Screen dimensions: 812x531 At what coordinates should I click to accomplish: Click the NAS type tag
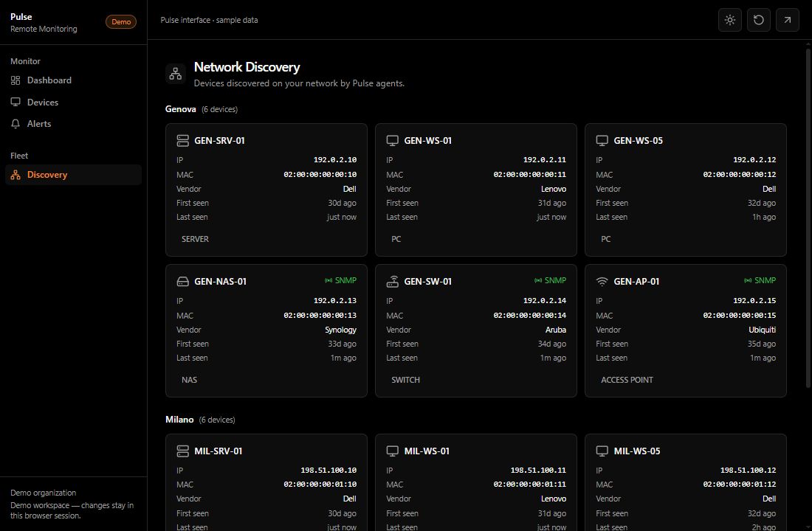point(189,380)
